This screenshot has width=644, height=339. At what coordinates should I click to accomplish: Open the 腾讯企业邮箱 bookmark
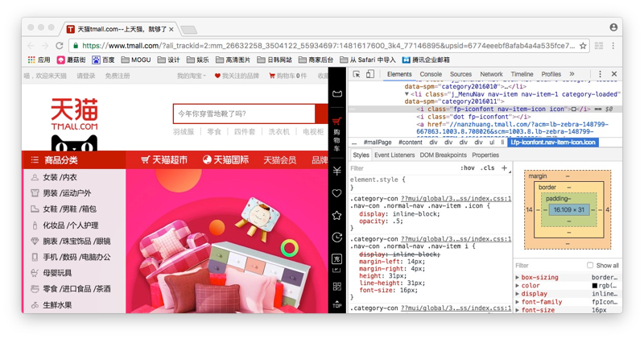(x=426, y=60)
